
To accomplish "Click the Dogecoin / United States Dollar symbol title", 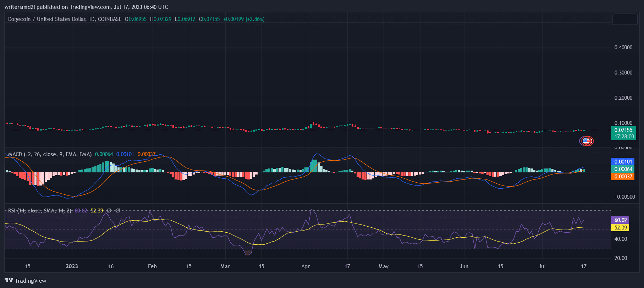I will 47,19.
